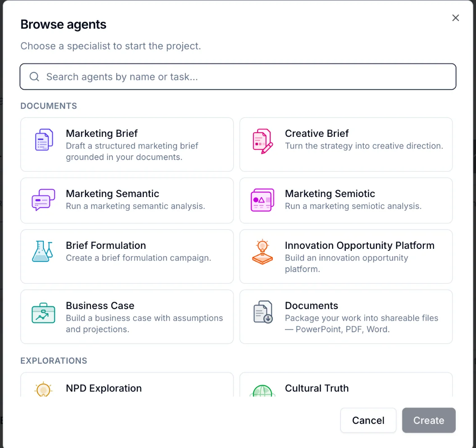Click the Creative Brief pencil document icon
476x448 pixels.
[x=263, y=141]
